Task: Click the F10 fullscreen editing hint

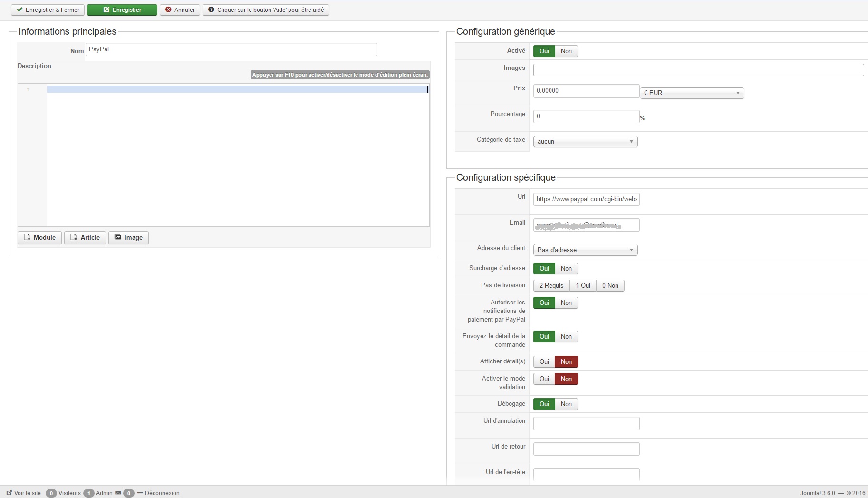Action: click(x=340, y=75)
